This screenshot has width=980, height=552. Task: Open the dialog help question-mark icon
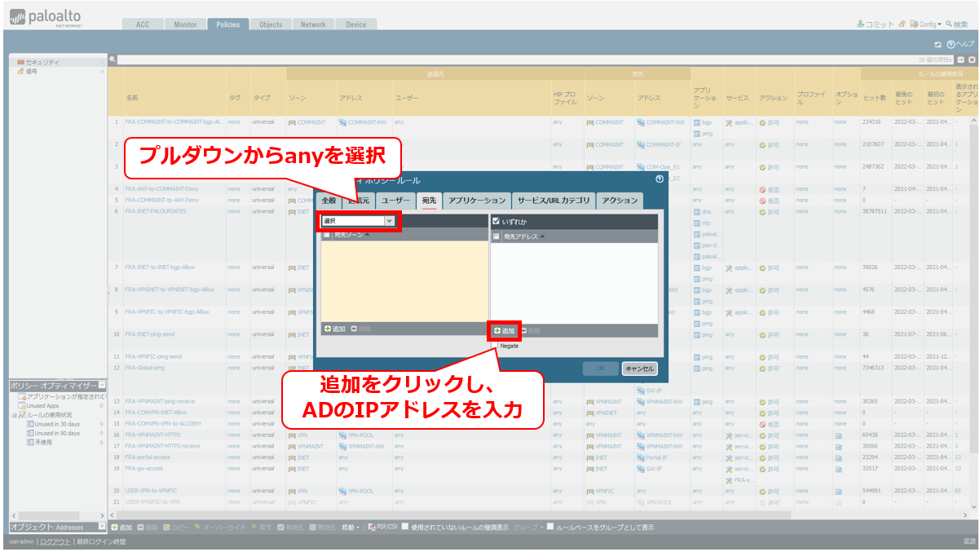point(660,178)
